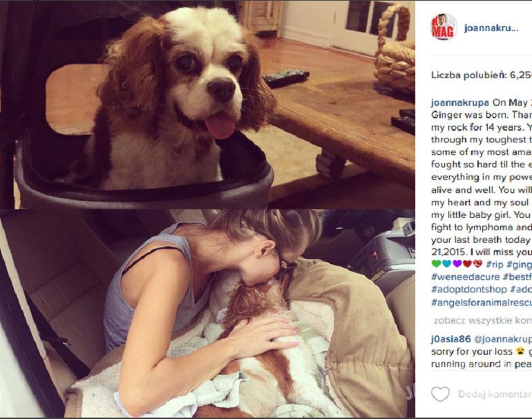Click the zobacz wszystkie komentarze link

[483, 321]
